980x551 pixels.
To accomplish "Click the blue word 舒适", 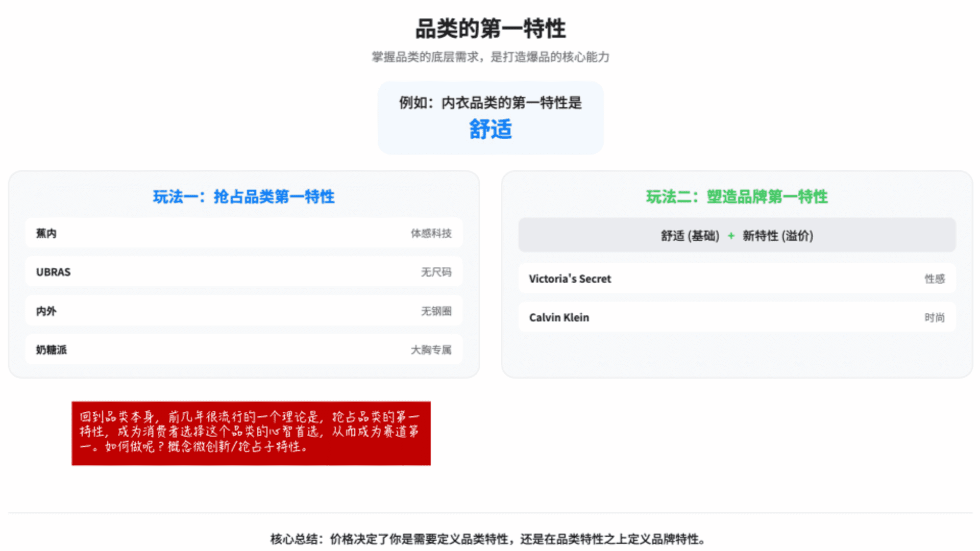I will coord(490,129).
